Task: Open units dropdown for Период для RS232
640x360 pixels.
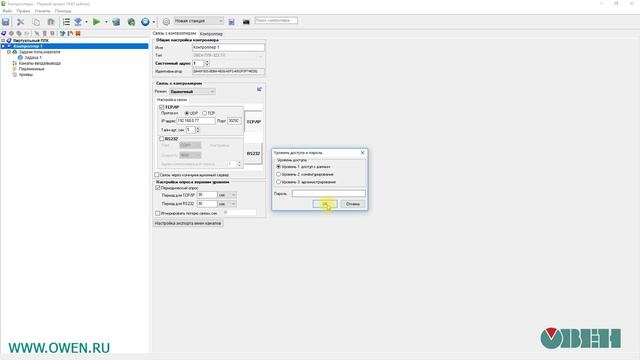Action: (227, 204)
